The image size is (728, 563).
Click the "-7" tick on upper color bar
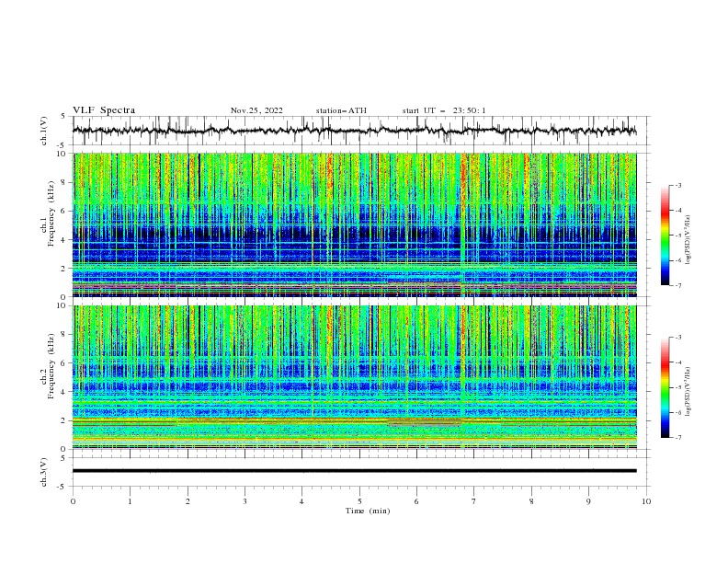(x=678, y=285)
